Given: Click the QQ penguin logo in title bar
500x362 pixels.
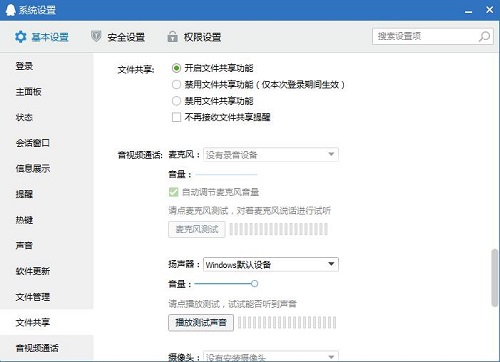Looking at the screenshot, I should click(x=11, y=10).
